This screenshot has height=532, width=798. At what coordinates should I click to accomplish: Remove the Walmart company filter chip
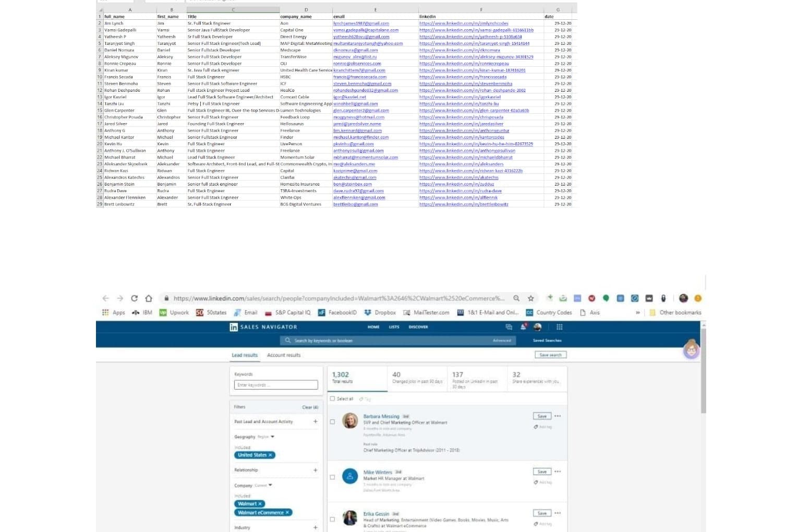click(260, 504)
